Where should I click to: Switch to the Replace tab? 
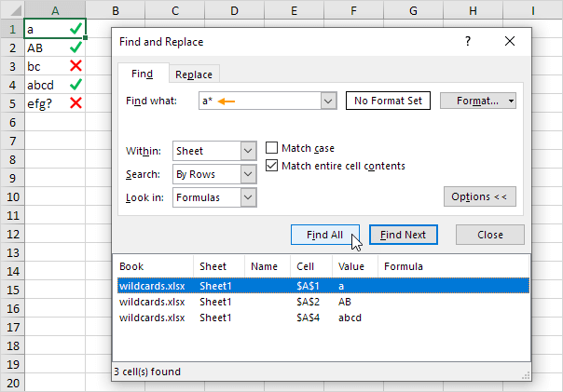point(194,74)
